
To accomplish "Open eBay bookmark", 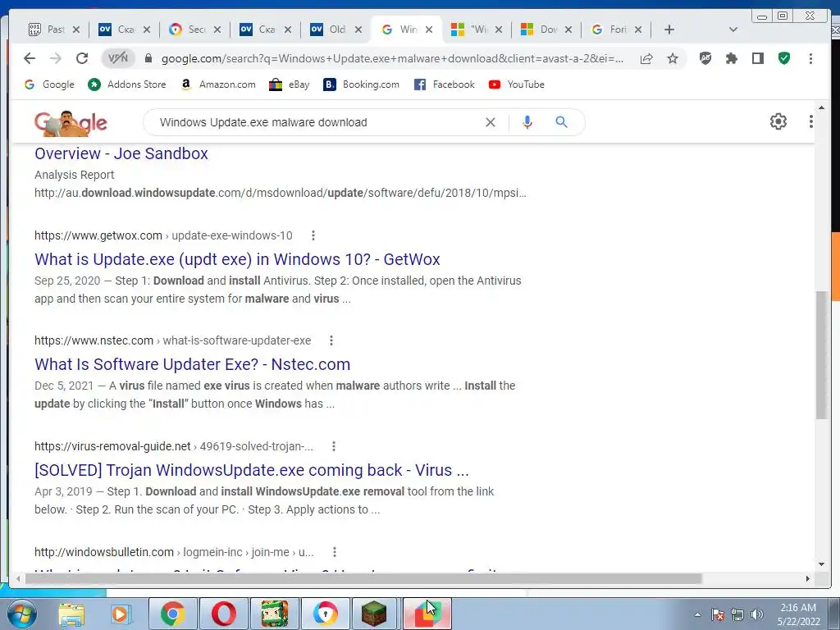I will click(x=290, y=84).
